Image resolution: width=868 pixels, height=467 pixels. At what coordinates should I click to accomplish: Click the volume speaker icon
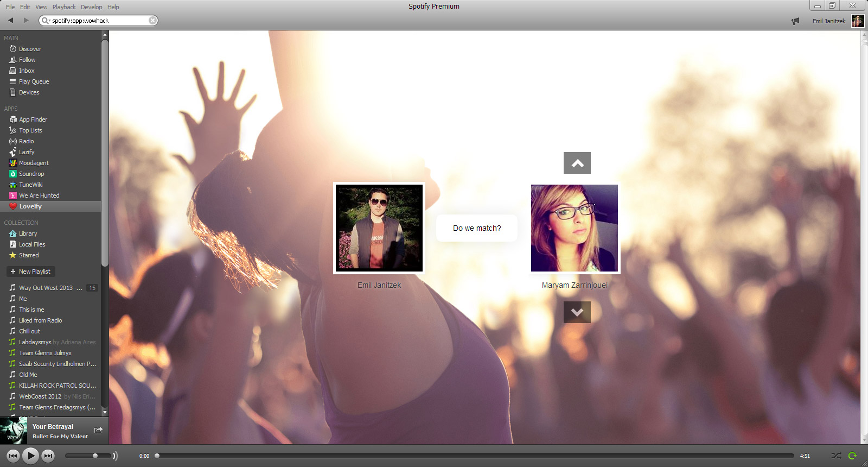pos(115,456)
